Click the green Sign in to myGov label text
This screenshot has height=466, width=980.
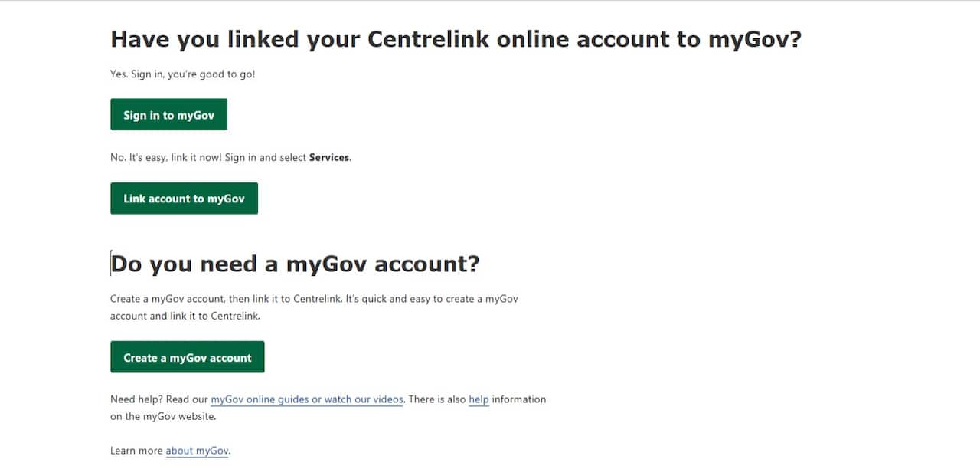click(168, 114)
